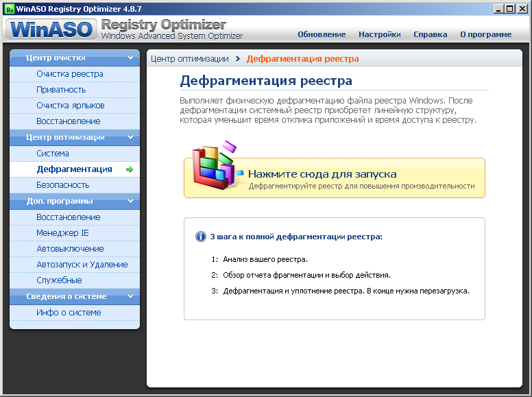Viewport: 532px width, 397px height.
Task: Select Менеджер IE in sidebar
Action: click(x=62, y=233)
